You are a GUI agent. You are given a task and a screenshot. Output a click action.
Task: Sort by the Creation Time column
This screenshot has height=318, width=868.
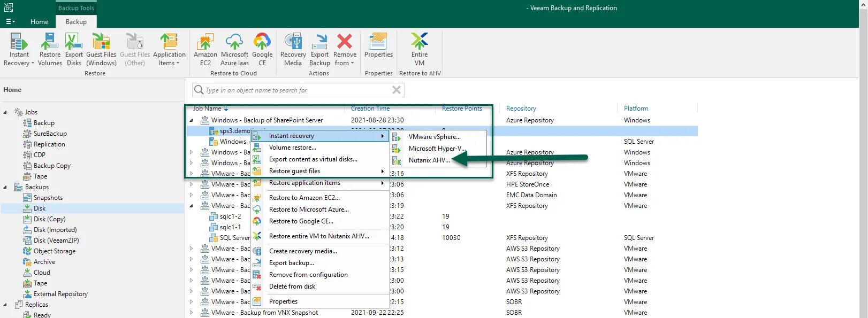tap(370, 108)
